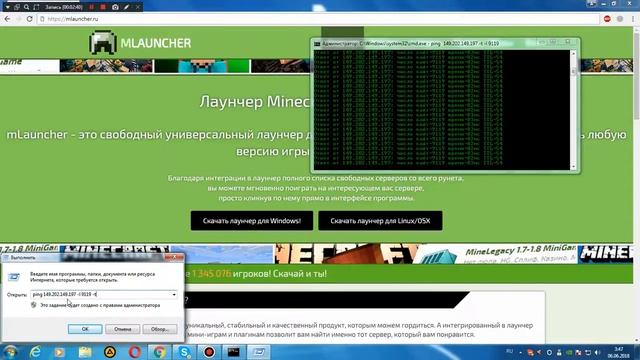Reload the mlauncher.ru page
This screenshot has width=640, height=360.
pyautogui.click(x=29, y=19)
